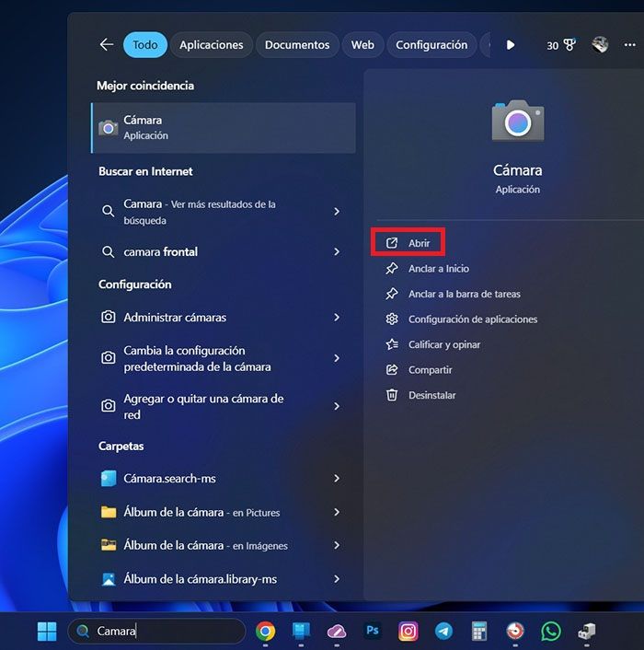
Task: Open WhatsApp from taskbar
Action: (x=551, y=631)
